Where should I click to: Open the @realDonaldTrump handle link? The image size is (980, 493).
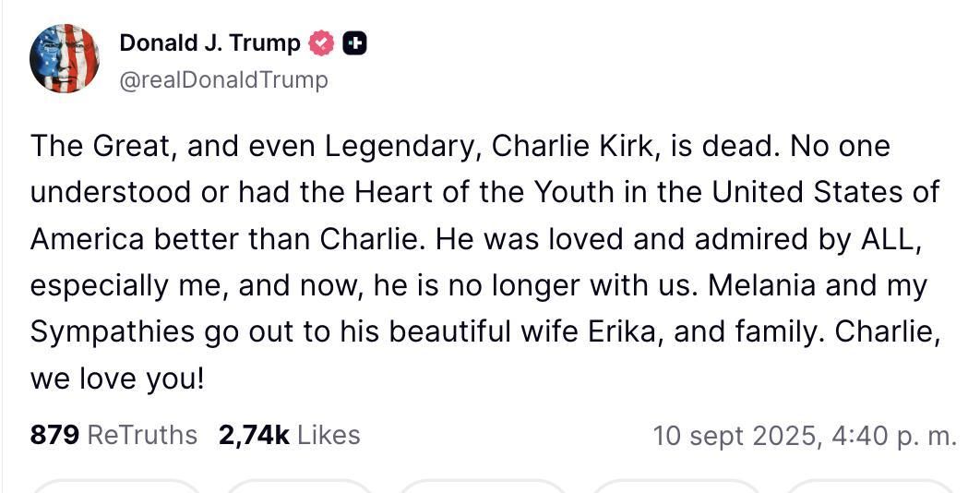(223, 80)
